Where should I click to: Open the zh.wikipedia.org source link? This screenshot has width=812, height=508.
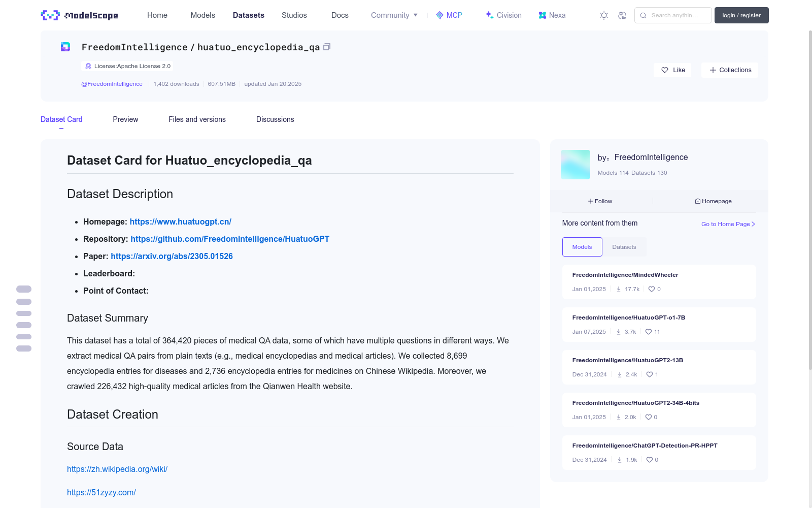117,469
